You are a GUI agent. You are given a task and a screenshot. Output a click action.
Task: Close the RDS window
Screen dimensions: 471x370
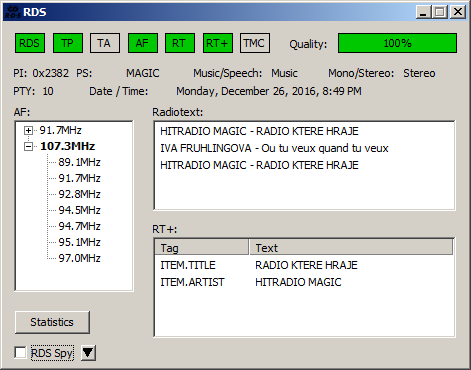458,12
